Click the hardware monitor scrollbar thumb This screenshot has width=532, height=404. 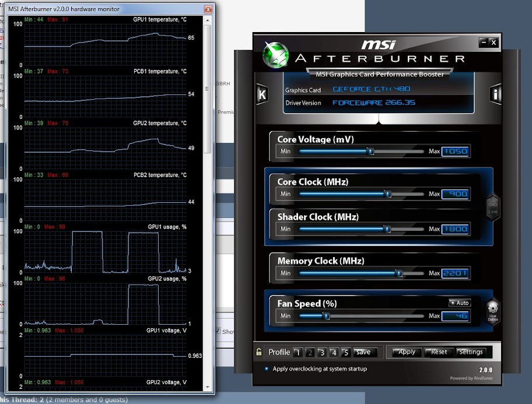click(208, 89)
